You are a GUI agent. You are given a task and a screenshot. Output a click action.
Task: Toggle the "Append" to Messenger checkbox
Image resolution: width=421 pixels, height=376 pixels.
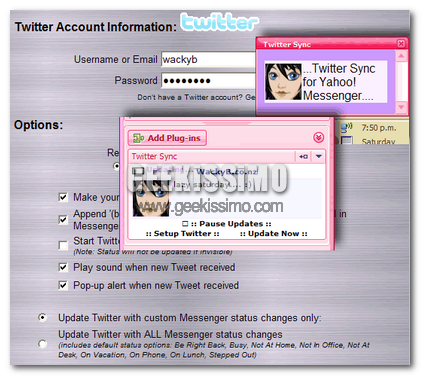click(63, 220)
